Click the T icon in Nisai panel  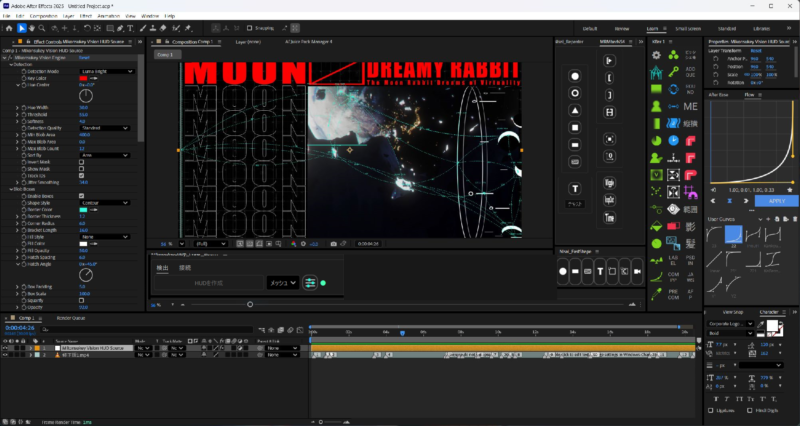pos(600,271)
